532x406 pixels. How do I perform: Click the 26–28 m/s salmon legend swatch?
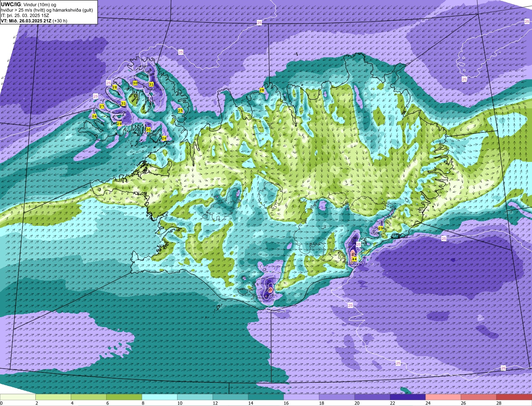point(479,397)
